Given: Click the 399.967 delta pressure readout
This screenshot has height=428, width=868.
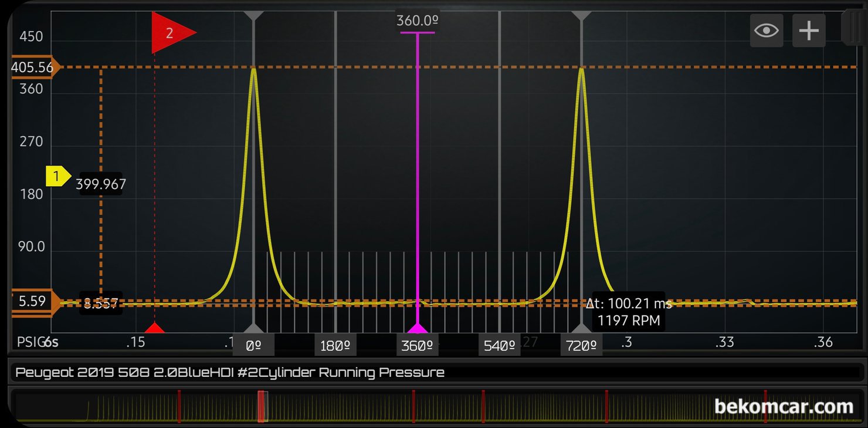Looking at the screenshot, I should tap(100, 184).
